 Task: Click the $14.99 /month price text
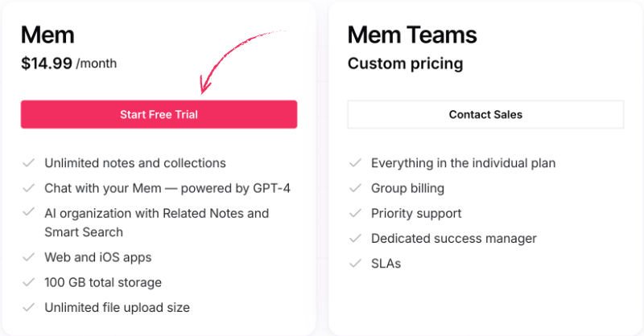click(69, 64)
